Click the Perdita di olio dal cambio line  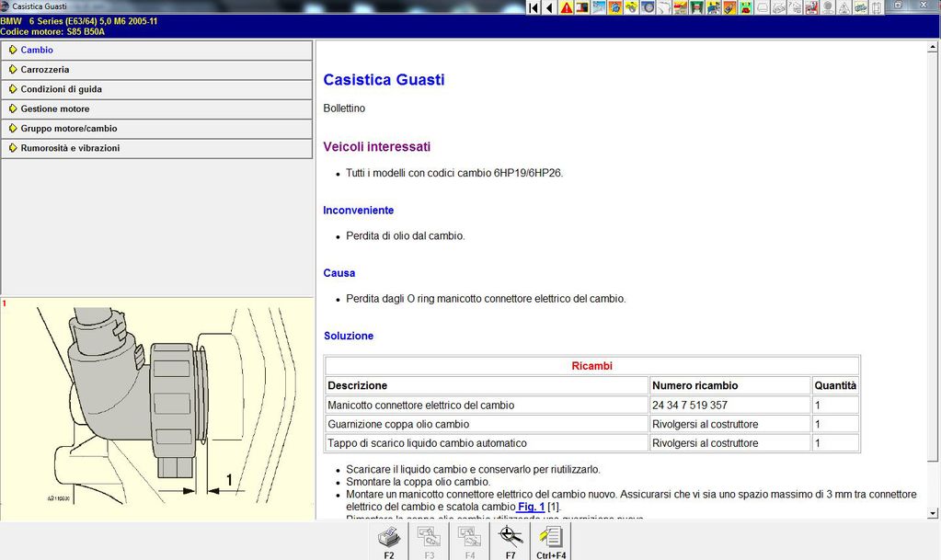tap(406, 236)
